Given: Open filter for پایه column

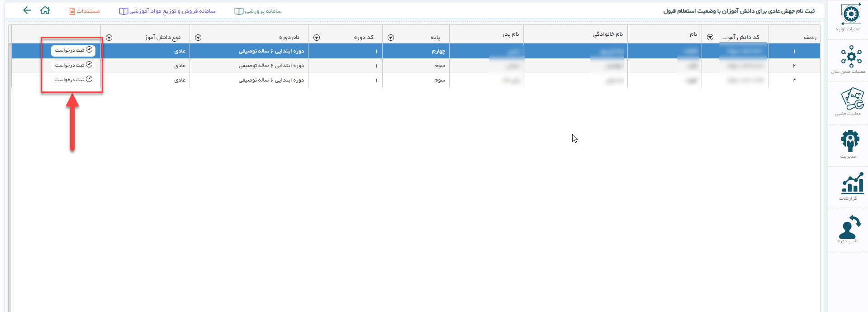Looking at the screenshot, I should (x=391, y=38).
